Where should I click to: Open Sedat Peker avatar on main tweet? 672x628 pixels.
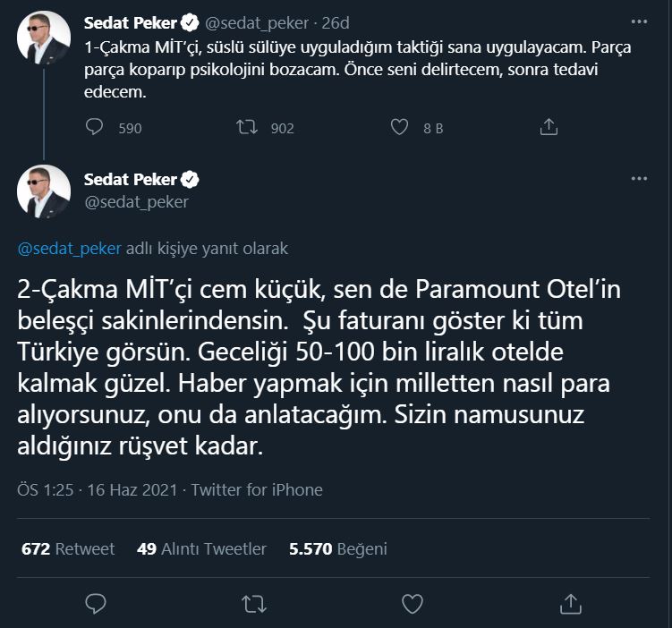44,191
